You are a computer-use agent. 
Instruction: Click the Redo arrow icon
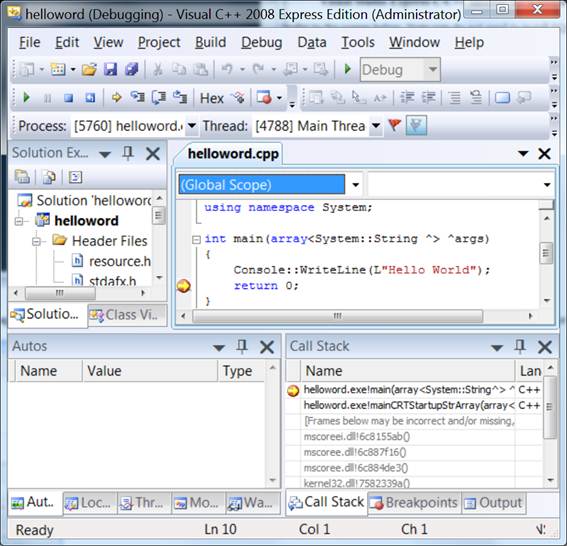tap(258, 68)
